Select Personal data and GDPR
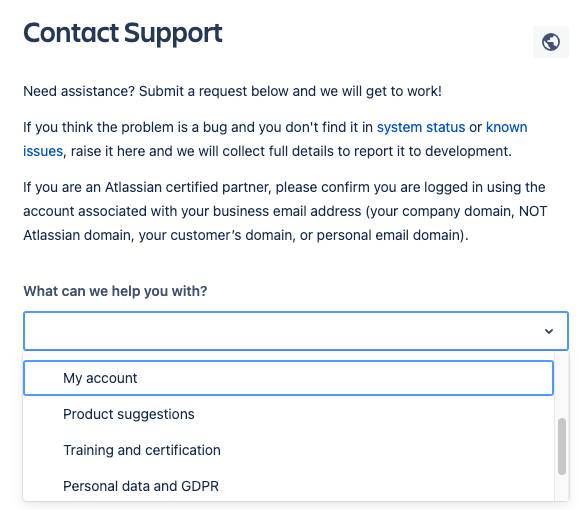Viewport: 579px width, 510px height. click(x=288, y=486)
